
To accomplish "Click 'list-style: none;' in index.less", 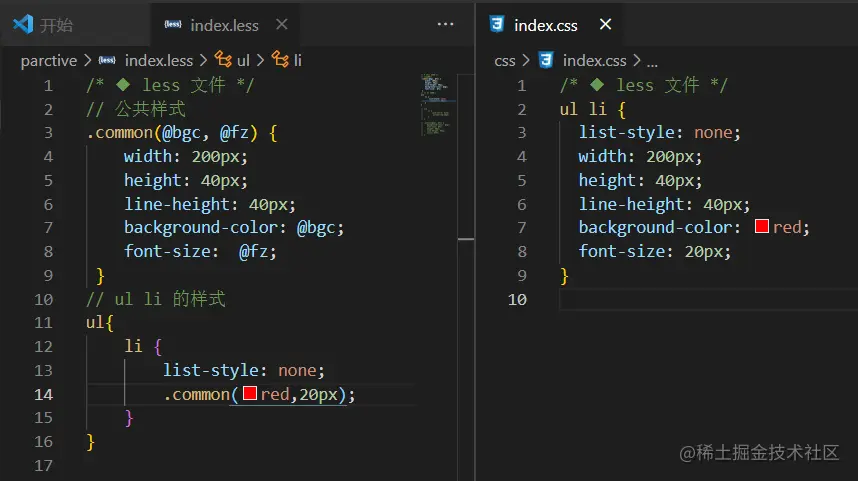I will tap(244, 370).
